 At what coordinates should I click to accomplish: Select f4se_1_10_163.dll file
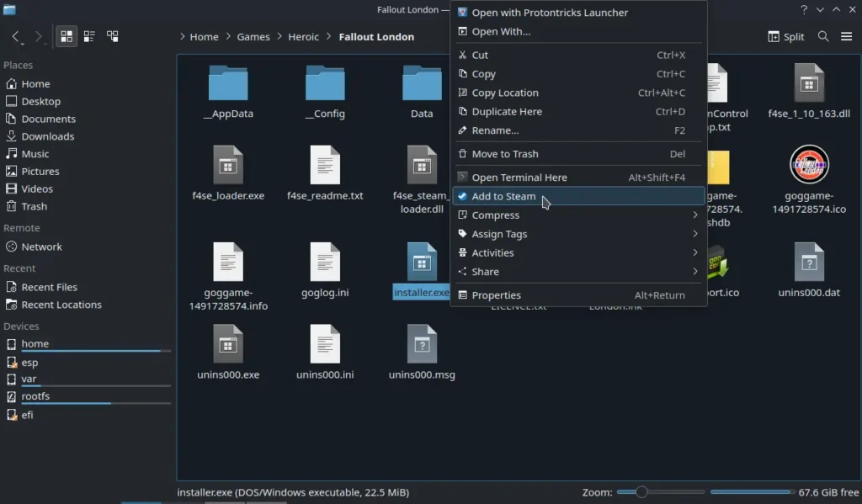809,93
